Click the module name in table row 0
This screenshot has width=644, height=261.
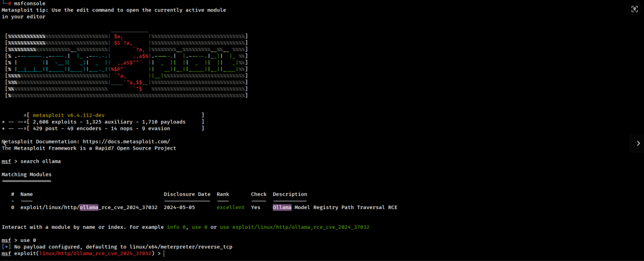[x=89, y=207]
